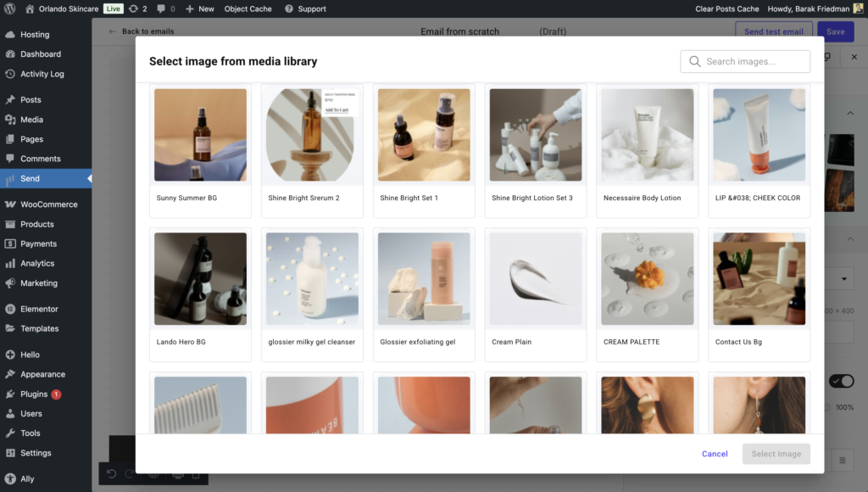Click the Media icon in sidebar
Screen dimensions: 868x492
coord(10,120)
